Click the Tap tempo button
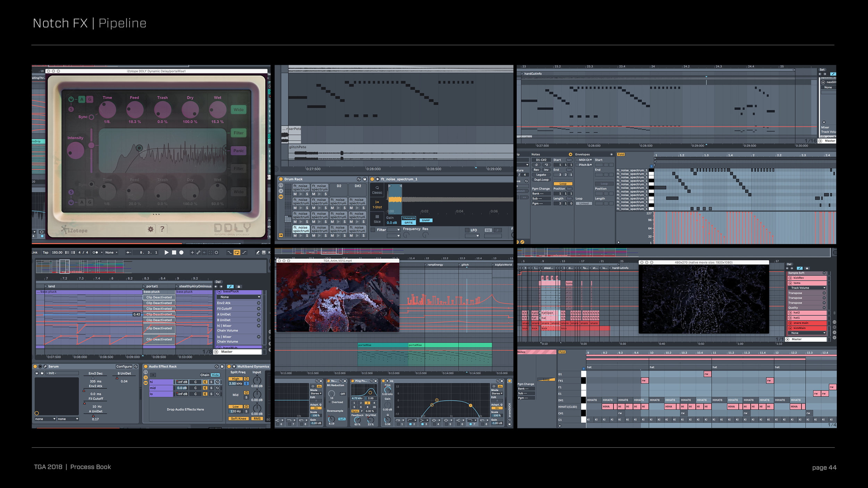The width and height of the screenshot is (868, 488). coord(45,252)
